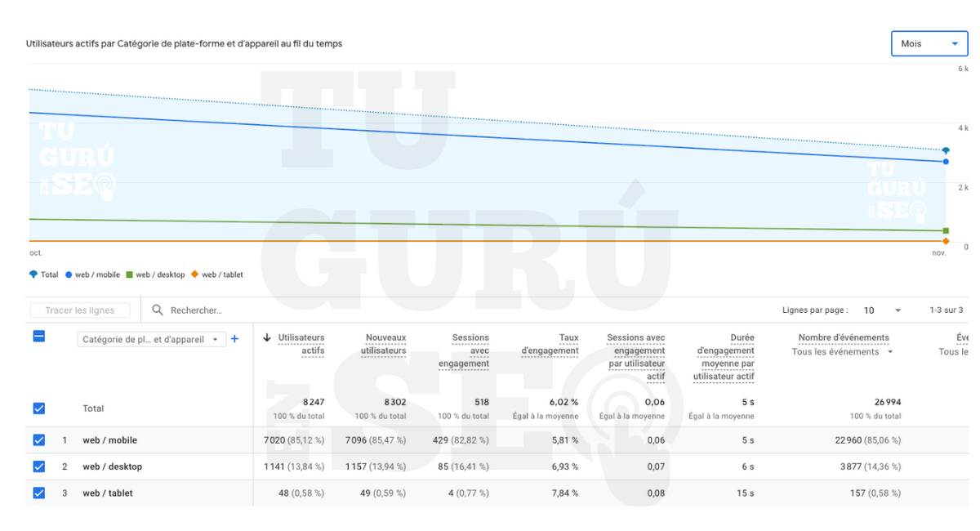Click the plus icon to add a secondary dimension
The height and width of the screenshot is (531, 980).
click(234, 338)
